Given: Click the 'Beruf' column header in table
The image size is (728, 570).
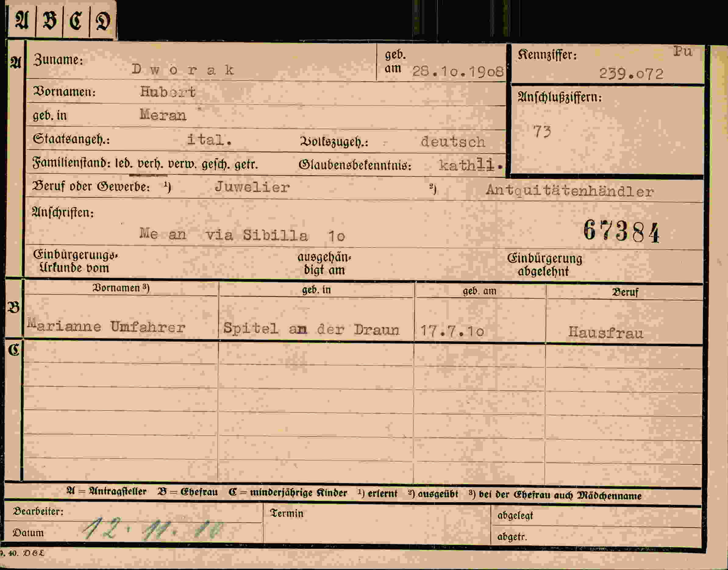Looking at the screenshot, I should (625, 292).
